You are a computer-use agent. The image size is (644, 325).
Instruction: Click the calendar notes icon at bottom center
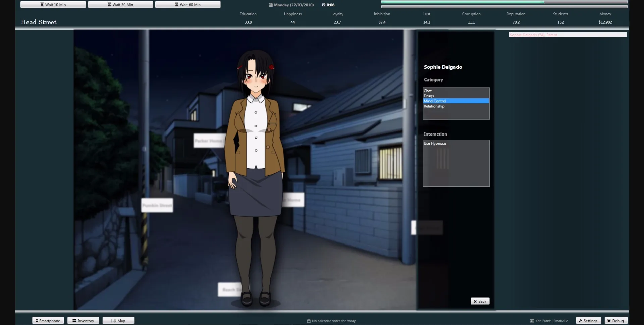(x=309, y=321)
